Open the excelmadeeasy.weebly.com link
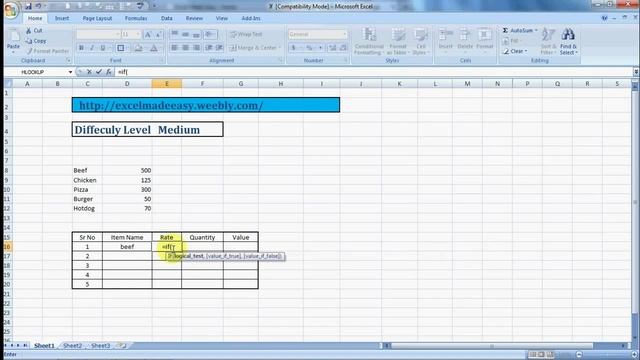 [x=171, y=105]
